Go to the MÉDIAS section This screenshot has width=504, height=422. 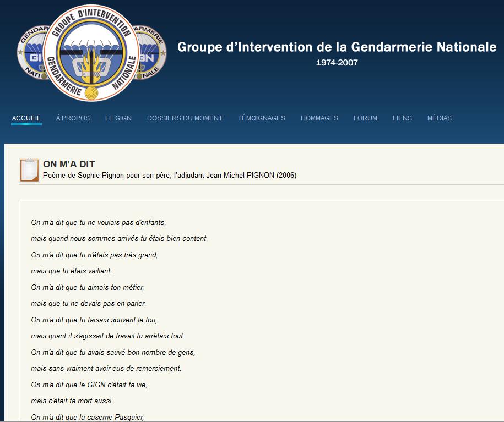click(x=440, y=118)
